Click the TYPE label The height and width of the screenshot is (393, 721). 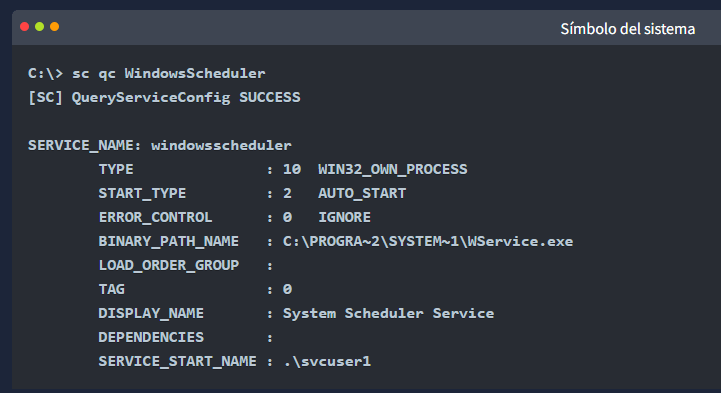coord(116,170)
